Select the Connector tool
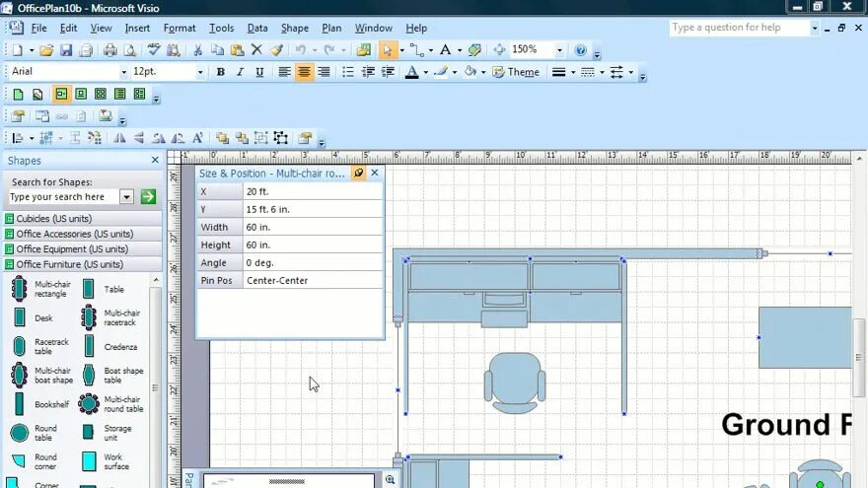Image resolution: width=868 pixels, height=488 pixels. 417,50
